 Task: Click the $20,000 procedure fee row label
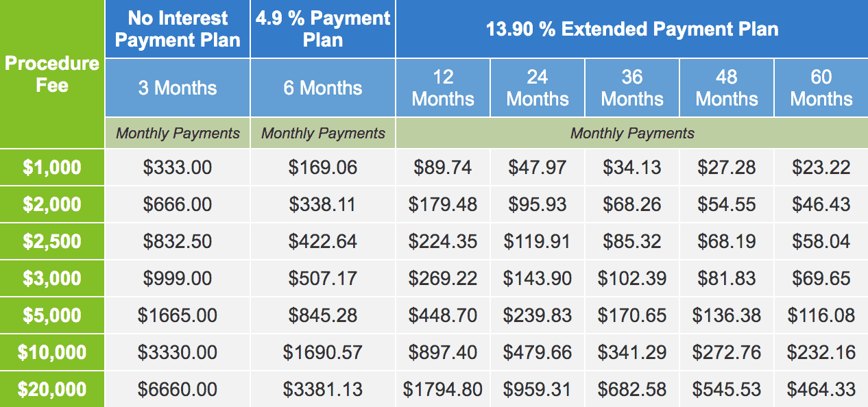(x=52, y=389)
